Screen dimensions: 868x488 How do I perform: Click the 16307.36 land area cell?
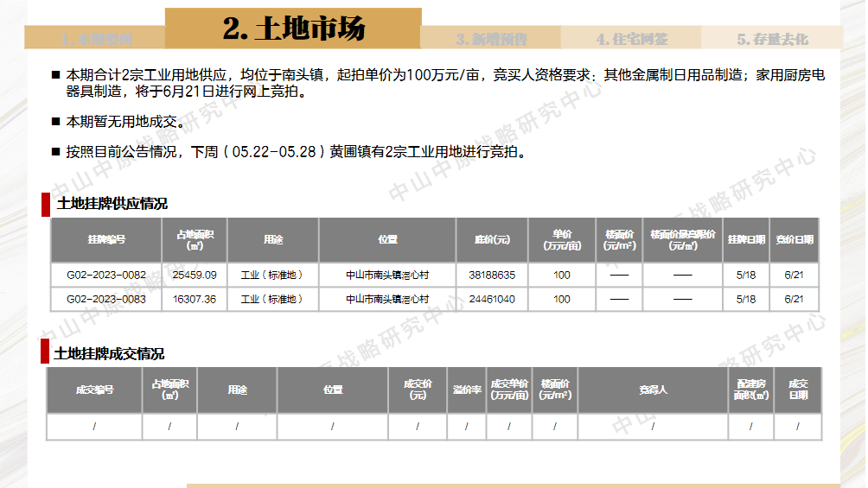[x=195, y=299]
